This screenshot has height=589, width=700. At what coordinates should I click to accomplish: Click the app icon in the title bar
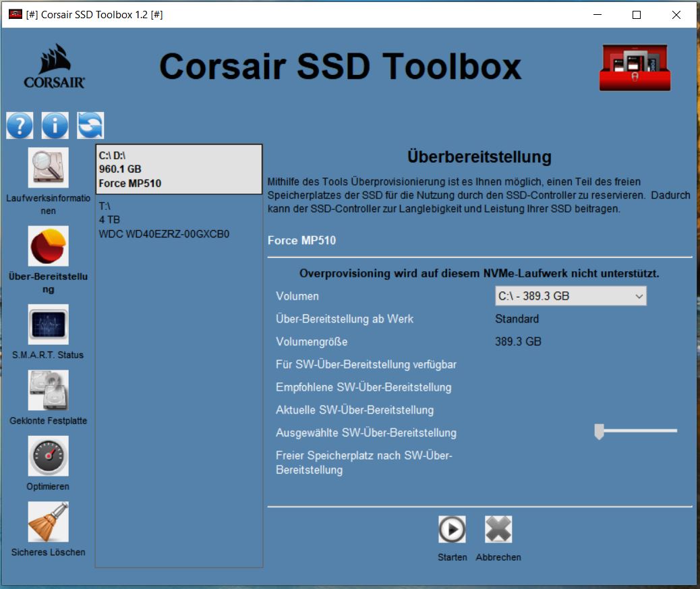click(x=16, y=14)
